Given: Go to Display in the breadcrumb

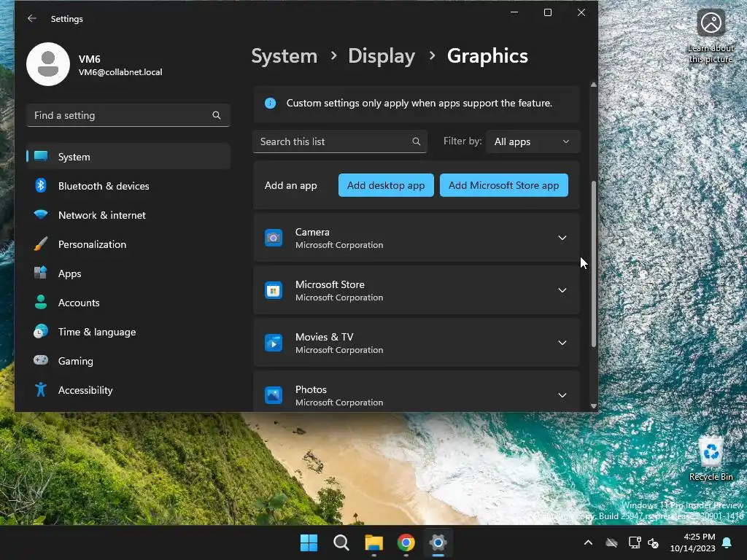Looking at the screenshot, I should [x=381, y=56].
